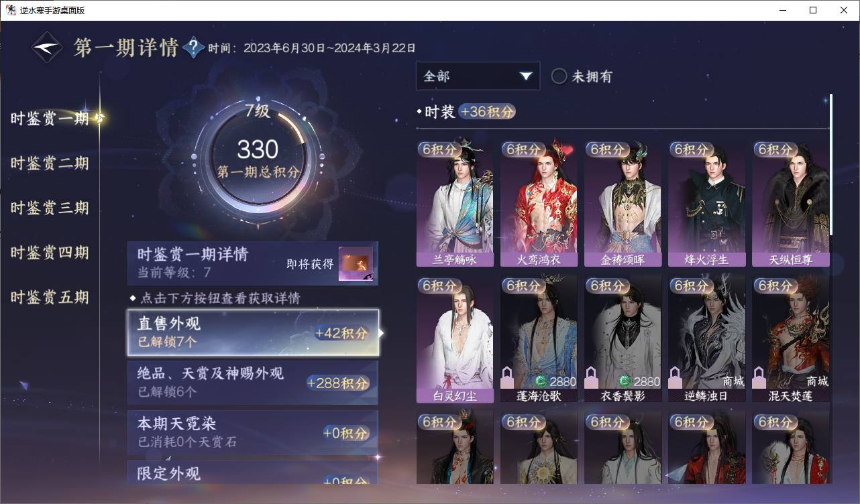The image size is (860, 504).
Task: Click the upcoming reward preview icon
Action: click(x=356, y=264)
